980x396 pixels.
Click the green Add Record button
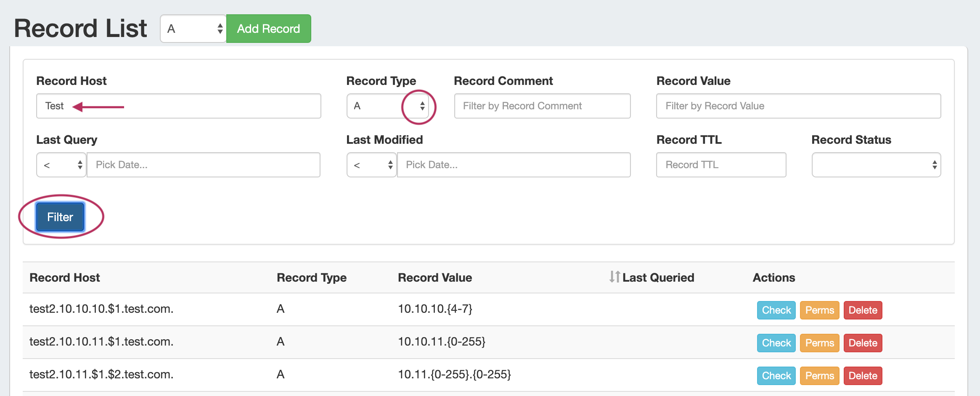[268, 29]
